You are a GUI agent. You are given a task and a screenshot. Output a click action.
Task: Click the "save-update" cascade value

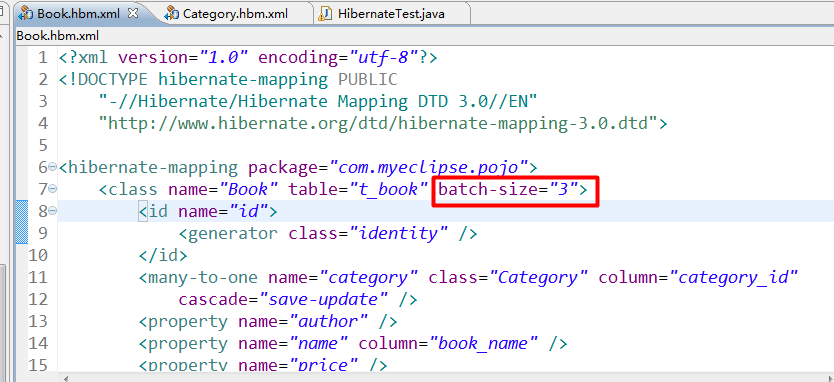pos(324,299)
